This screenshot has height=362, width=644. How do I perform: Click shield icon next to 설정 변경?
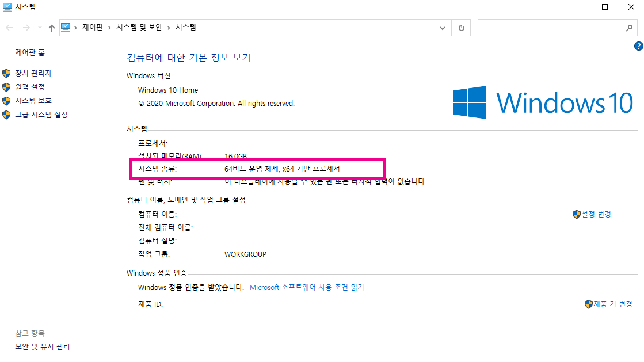click(576, 215)
